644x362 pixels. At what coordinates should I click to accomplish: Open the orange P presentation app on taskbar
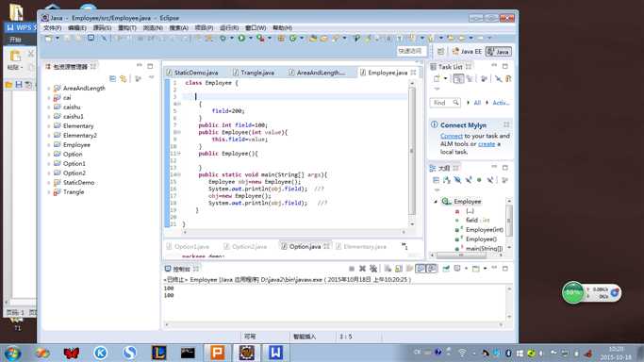click(217, 353)
